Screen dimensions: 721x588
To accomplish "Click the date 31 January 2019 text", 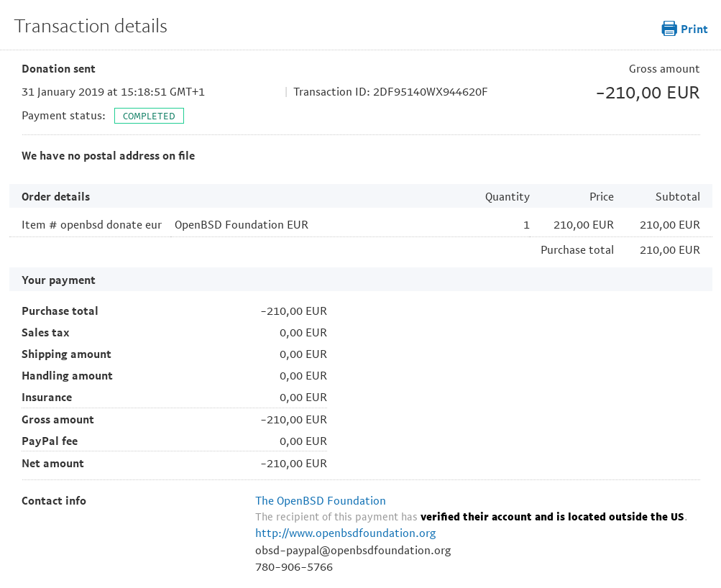I will (x=63, y=92).
